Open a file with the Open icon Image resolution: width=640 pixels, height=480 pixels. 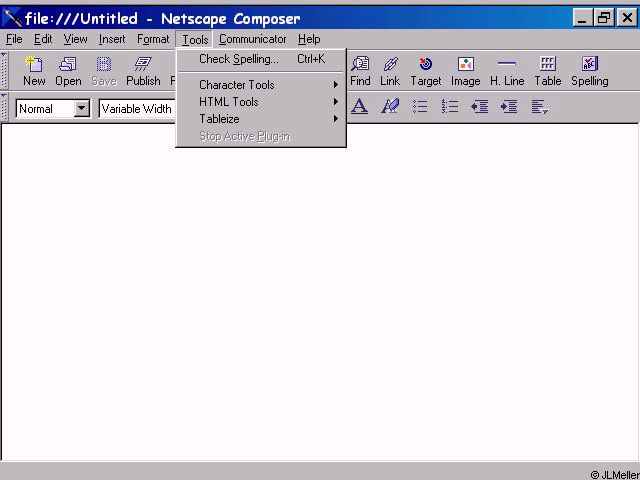point(68,71)
